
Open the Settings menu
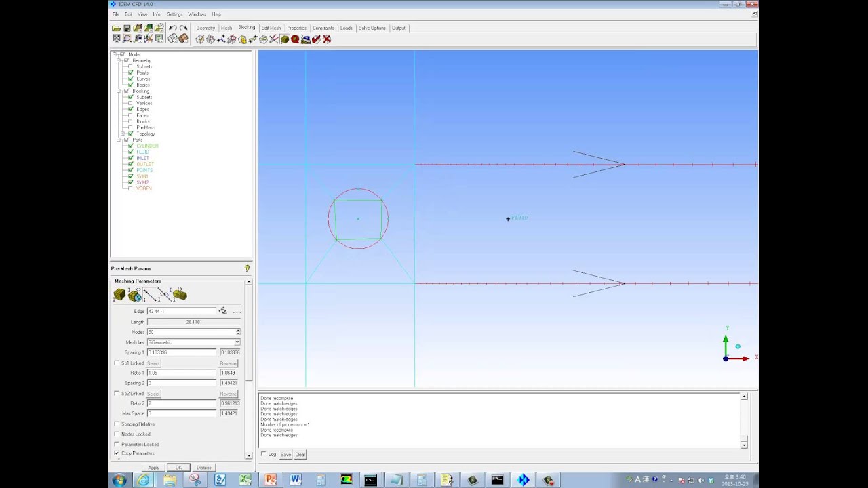[175, 14]
